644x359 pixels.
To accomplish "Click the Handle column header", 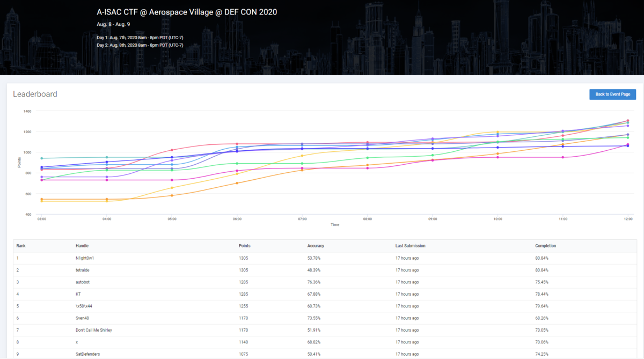I will (x=82, y=246).
